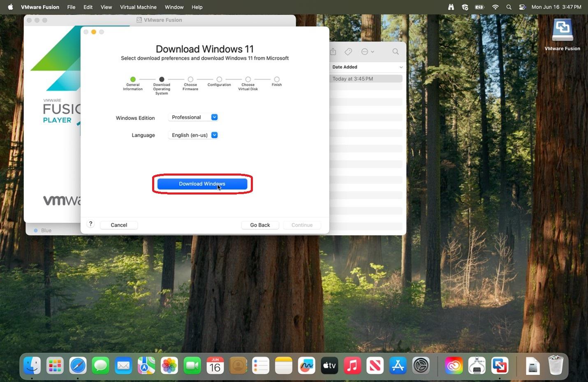588x382 pixels.
Task: Open the File menu
Action: 71,7
